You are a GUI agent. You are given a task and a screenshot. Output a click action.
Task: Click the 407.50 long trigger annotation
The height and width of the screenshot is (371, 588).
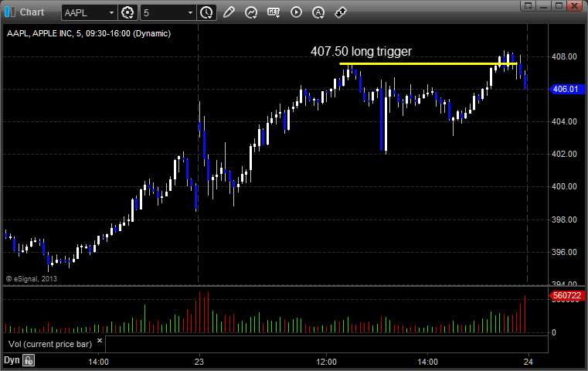[361, 51]
